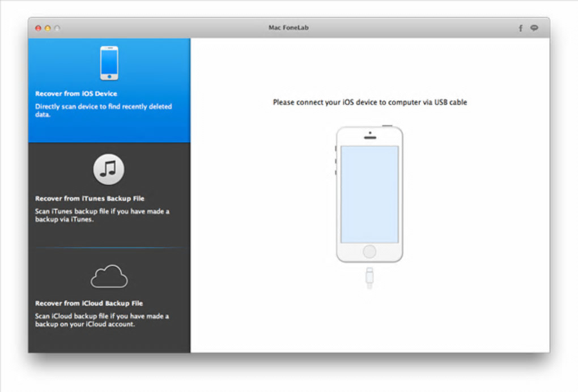Open Recover from iOS Device mode
The height and width of the screenshot is (392, 578).
click(109, 90)
